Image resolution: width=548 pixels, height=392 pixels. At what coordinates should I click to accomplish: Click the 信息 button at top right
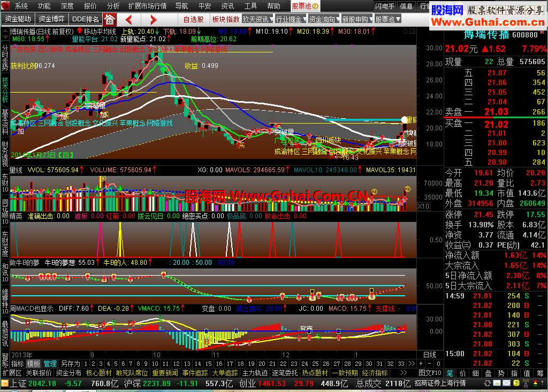[x=407, y=6]
